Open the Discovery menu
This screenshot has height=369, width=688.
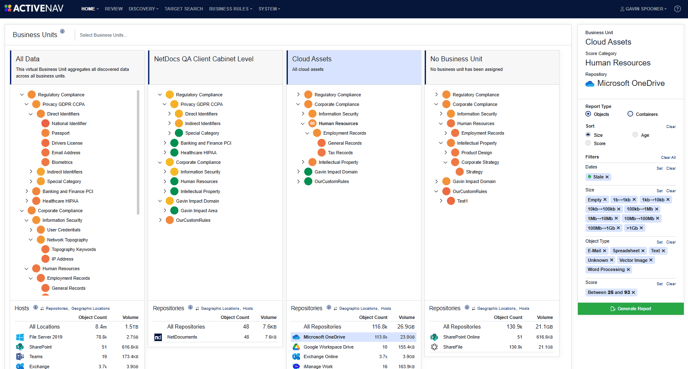click(143, 9)
